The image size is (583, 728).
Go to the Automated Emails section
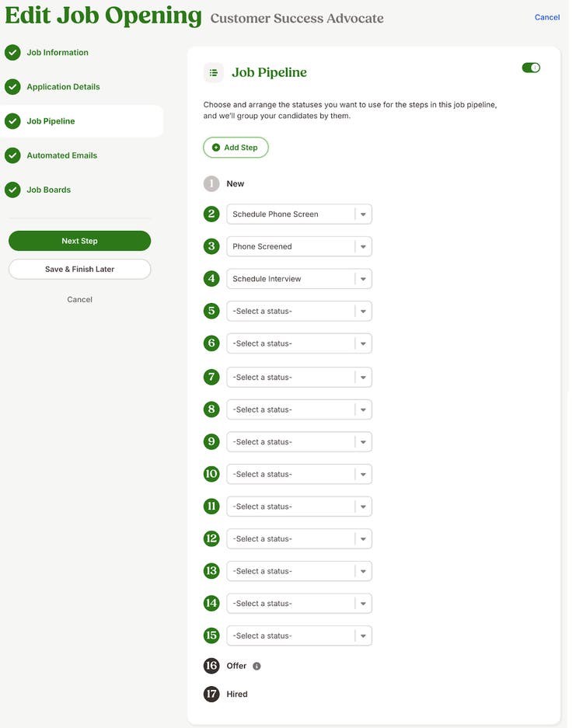click(x=61, y=155)
